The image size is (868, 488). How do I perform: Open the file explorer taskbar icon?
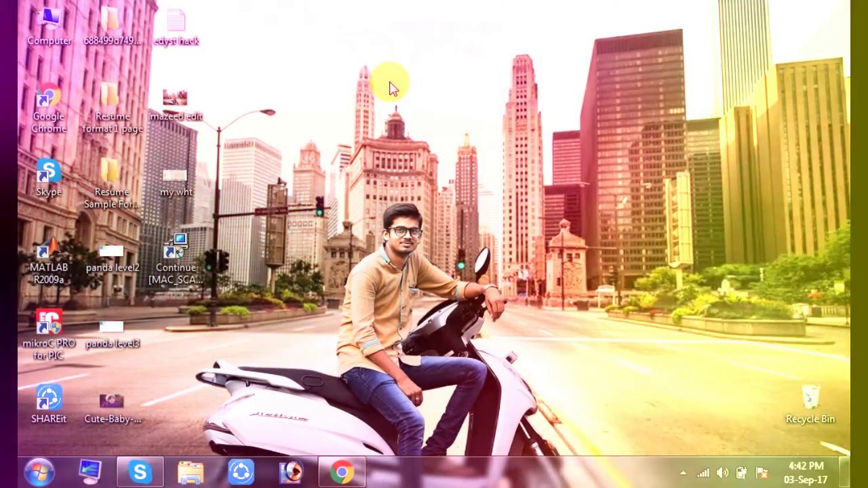[x=191, y=472]
